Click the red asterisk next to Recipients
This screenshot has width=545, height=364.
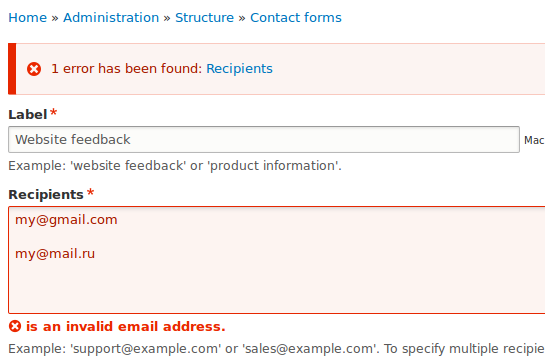tap(90, 193)
